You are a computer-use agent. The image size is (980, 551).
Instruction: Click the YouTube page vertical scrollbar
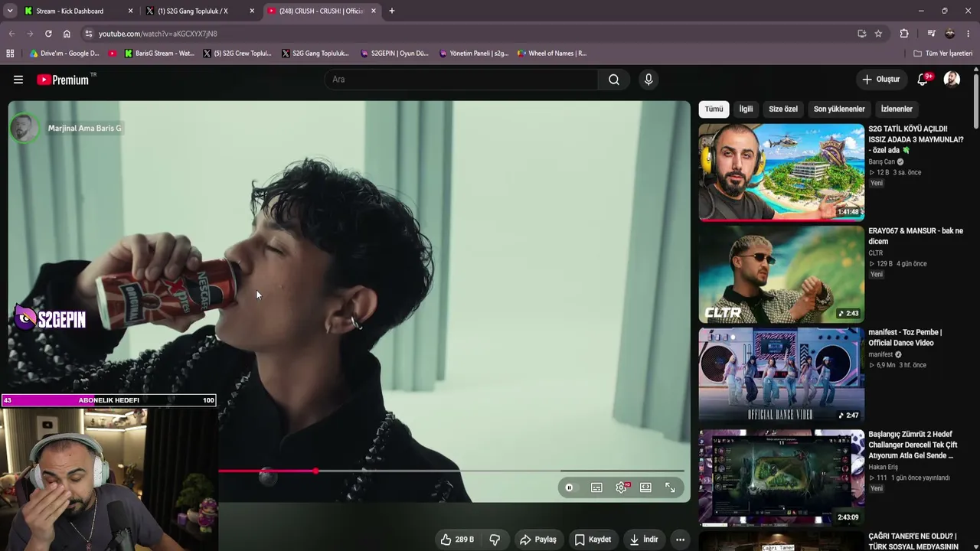(975, 99)
